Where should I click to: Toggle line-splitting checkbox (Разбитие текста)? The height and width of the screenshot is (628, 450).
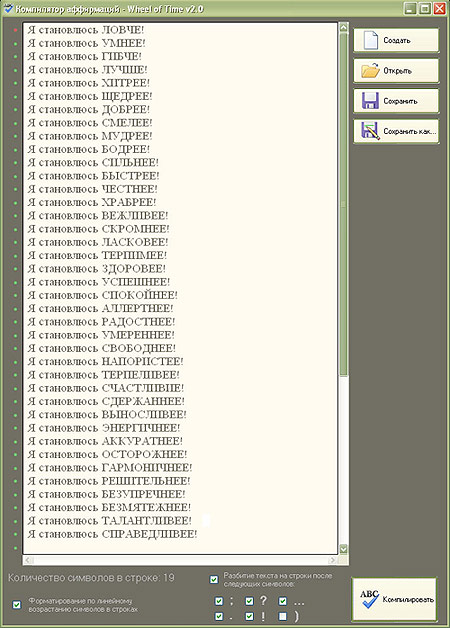click(214, 580)
